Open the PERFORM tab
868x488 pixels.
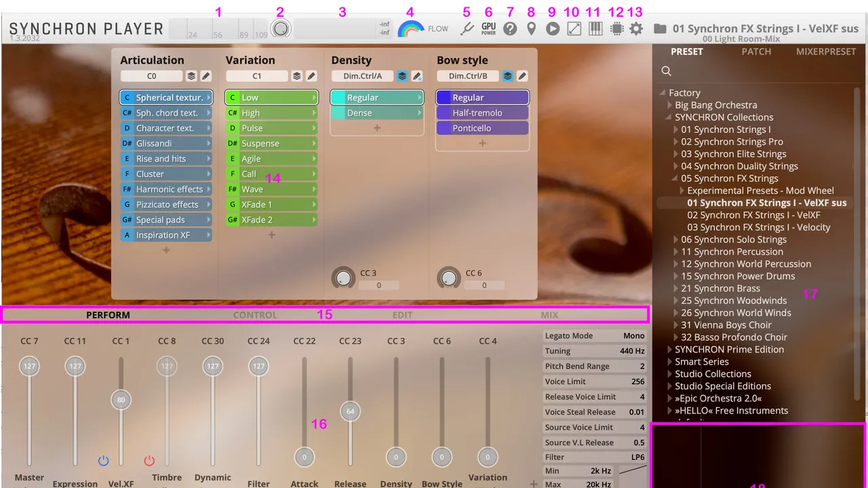(x=108, y=314)
